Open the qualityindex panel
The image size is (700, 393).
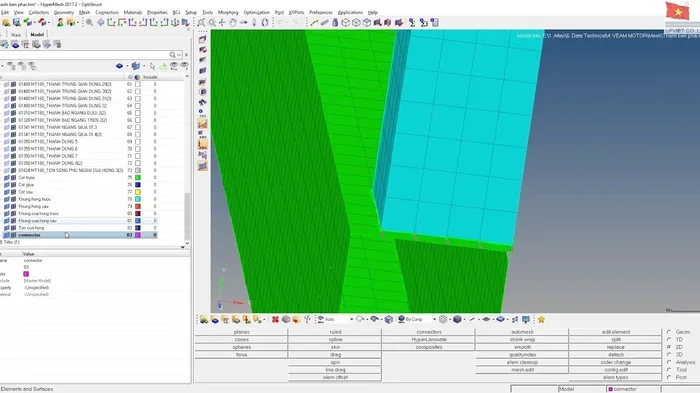pos(522,355)
